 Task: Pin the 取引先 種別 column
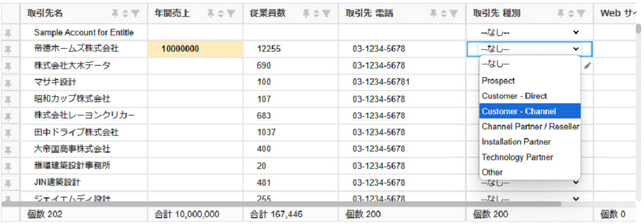(561, 13)
